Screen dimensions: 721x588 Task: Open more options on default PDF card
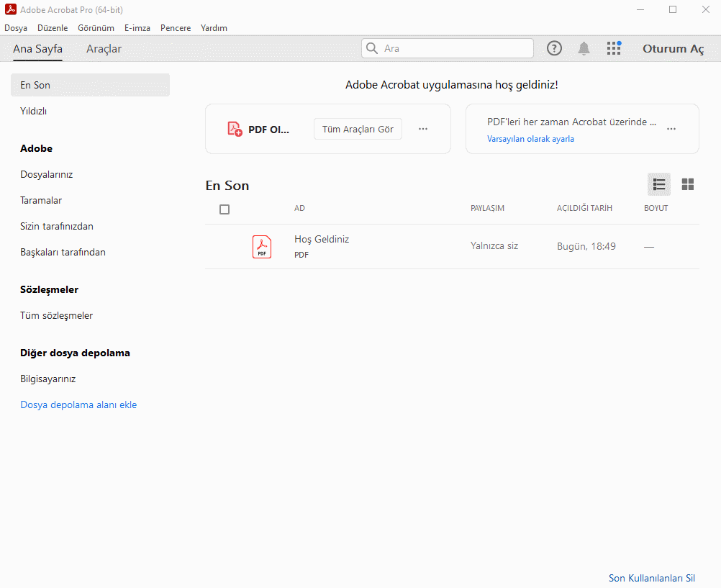(x=671, y=129)
